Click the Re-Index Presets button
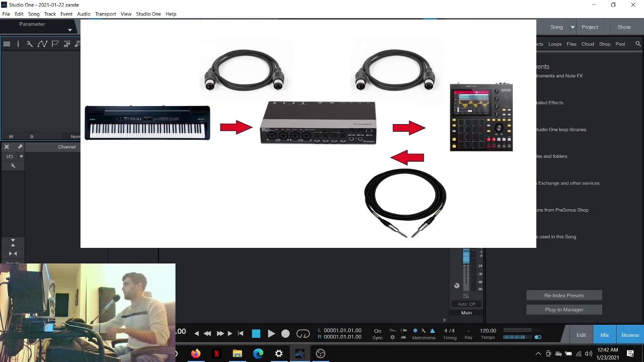This screenshot has width=644, height=362. (564, 296)
